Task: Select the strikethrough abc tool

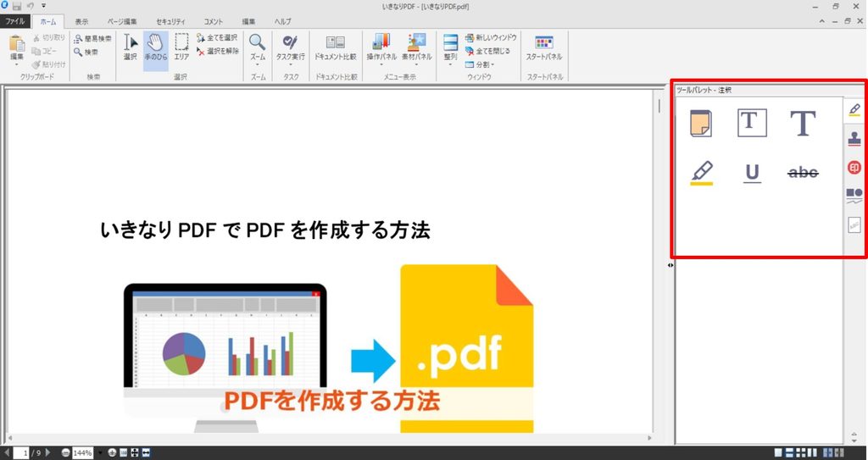Action: tap(803, 173)
